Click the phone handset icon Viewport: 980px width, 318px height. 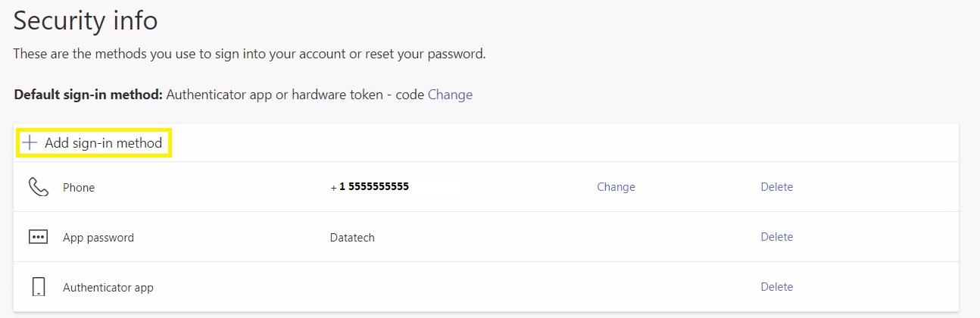pyautogui.click(x=38, y=187)
